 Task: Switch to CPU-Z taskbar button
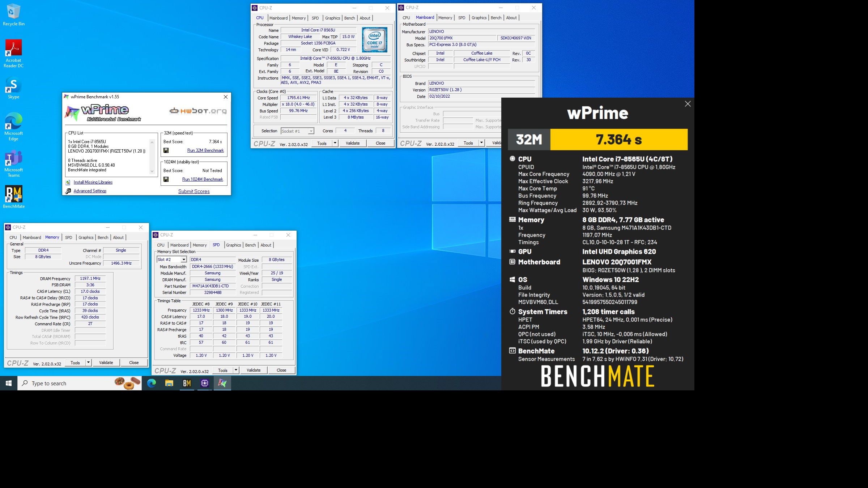[205, 383]
